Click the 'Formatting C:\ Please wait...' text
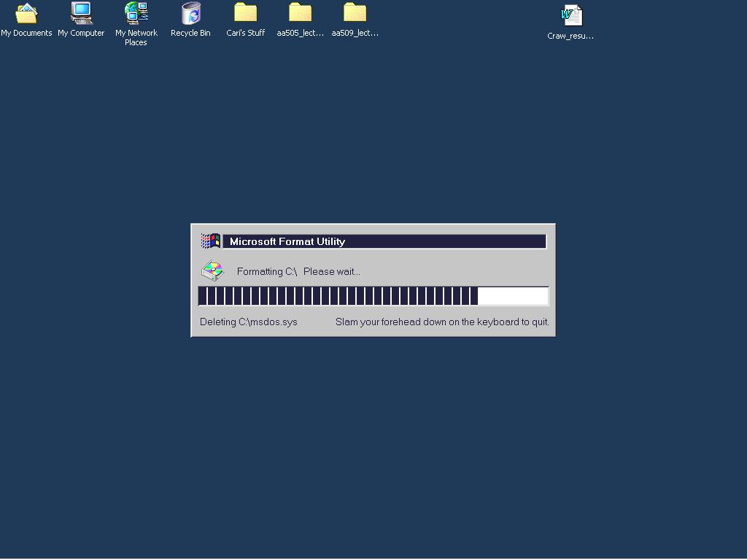The image size is (747, 560). pyautogui.click(x=298, y=271)
